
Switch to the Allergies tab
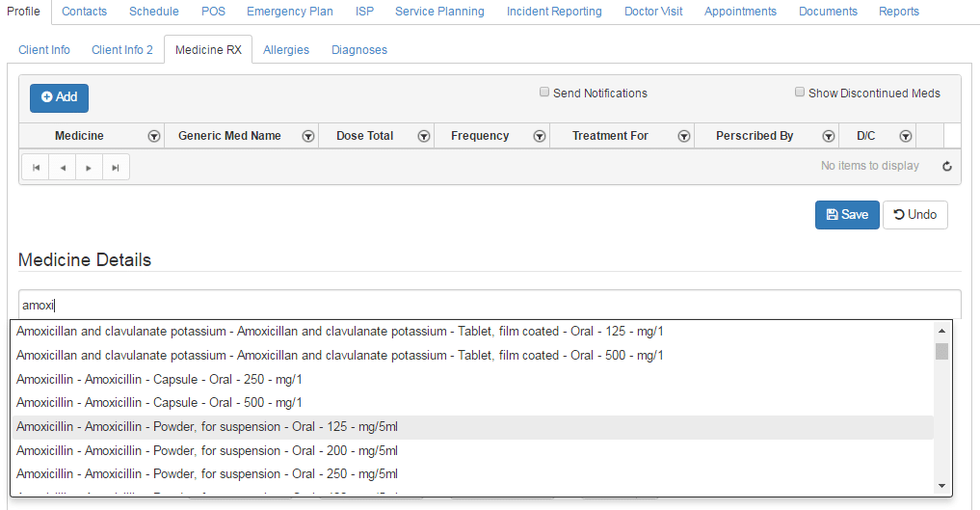(286, 49)
